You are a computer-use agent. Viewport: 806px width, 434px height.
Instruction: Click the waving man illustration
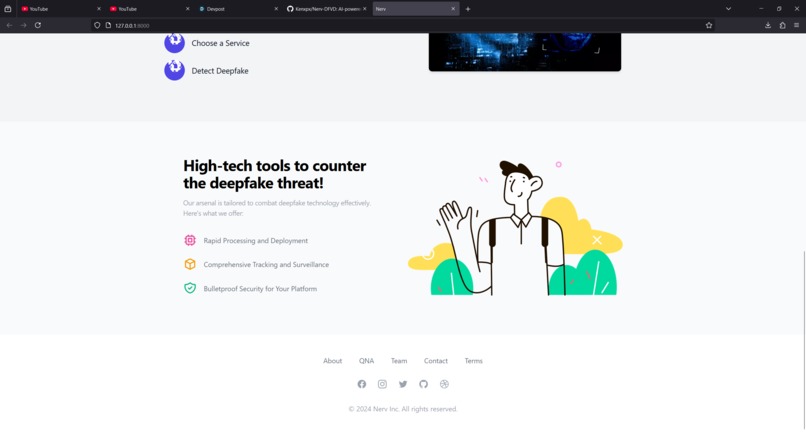tap(515, 228)
